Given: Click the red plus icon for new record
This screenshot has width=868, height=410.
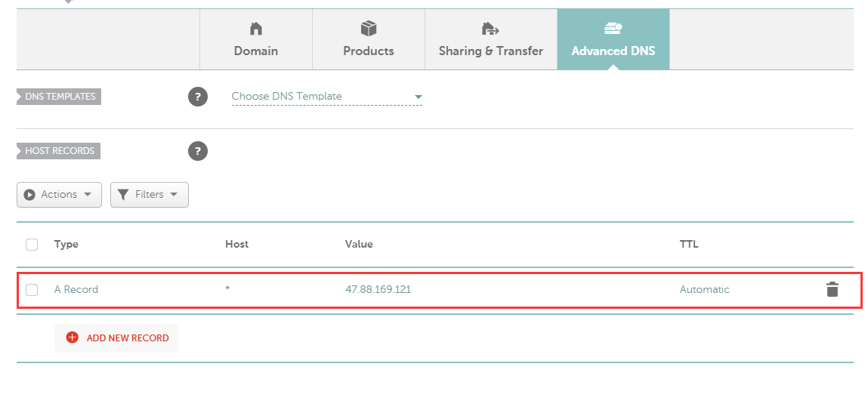Looking at the screenshot, I should pos(73,338).
